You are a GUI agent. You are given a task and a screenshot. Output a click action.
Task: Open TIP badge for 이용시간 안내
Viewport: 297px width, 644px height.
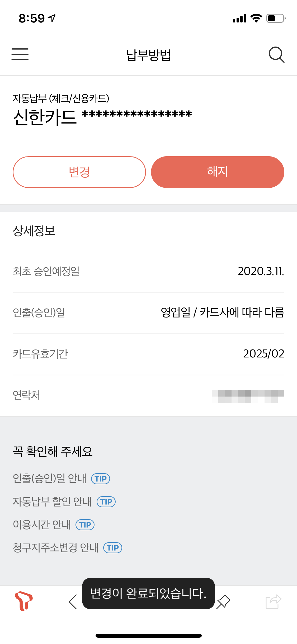click(x=85, y=525)
